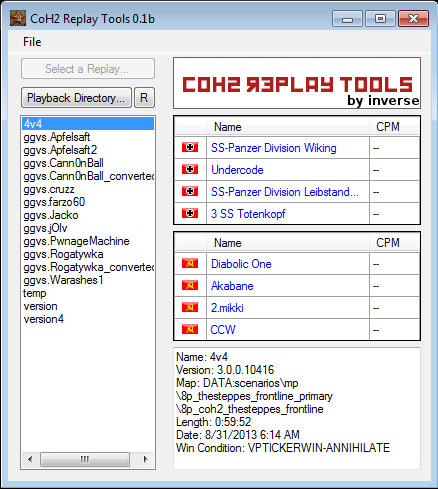Click German flag icon beside Leibstand...
Image resolution: width=438 pixels, height=489 pixels.
click(190, 191)
